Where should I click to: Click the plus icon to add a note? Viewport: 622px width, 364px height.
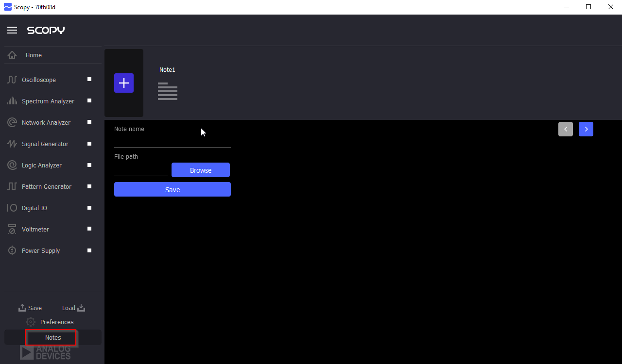click(124, 83)
